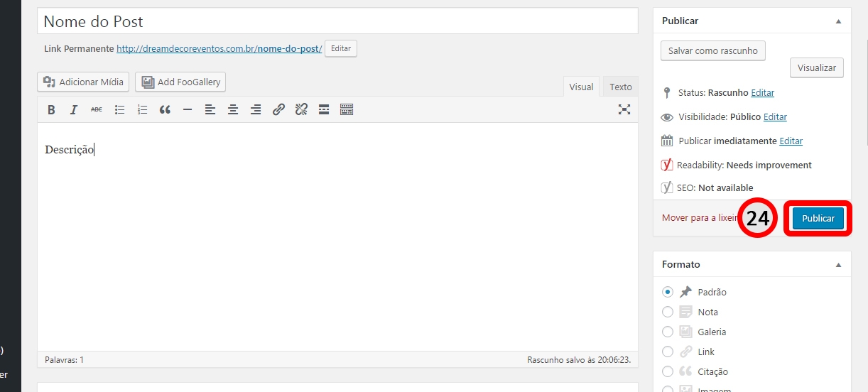Apply strikethrough formatting
The height and width of the screenshot is (392, 868).
[x=97, y=109]
